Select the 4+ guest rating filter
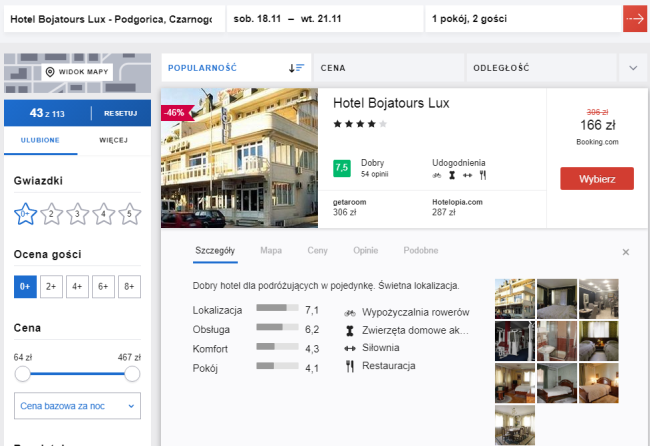The image size is (650, 446). click(76, 287)
